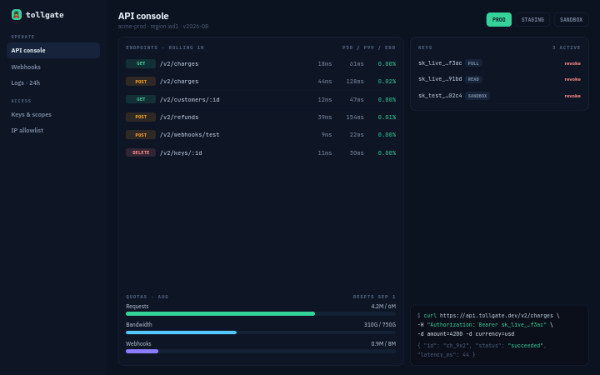Open the IP allowlist page
Viewport: 600px width, 375px height.
pyautogui.click(x=53, y=130)
